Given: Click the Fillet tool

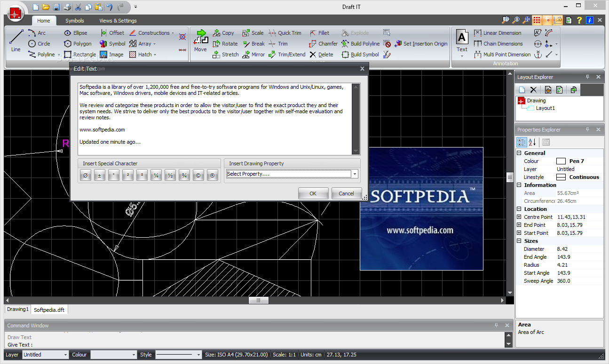Looking at the screenshot, I should [319, 33].
